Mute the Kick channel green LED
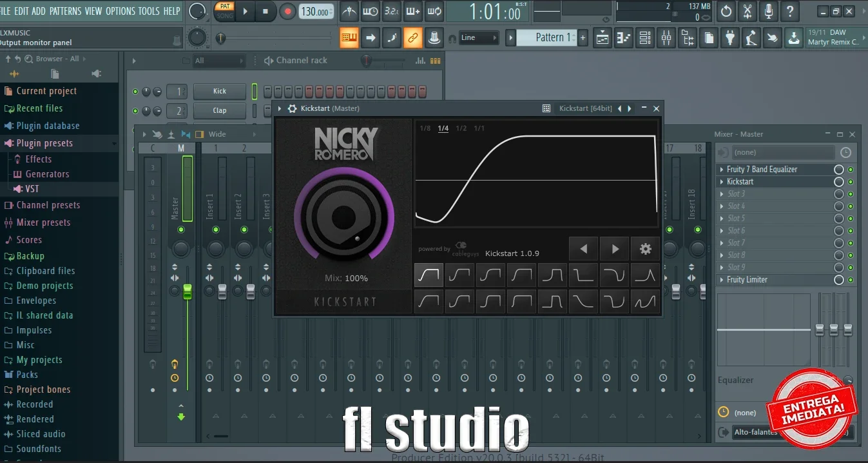This screenshot has width=868, height=463. pos(135,92)
